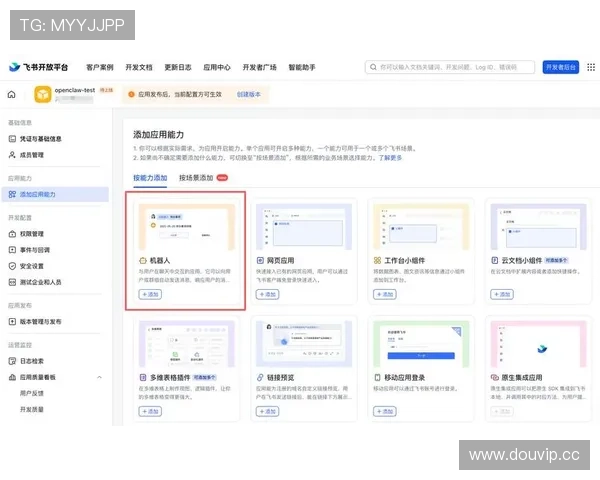Click the 移动应用登录 phone icon
600x480 pixels.
tap(377, 378)
